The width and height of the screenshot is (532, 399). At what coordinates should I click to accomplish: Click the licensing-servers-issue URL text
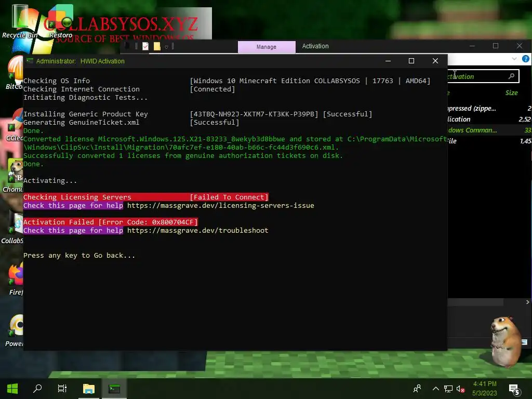coord(220,206)
